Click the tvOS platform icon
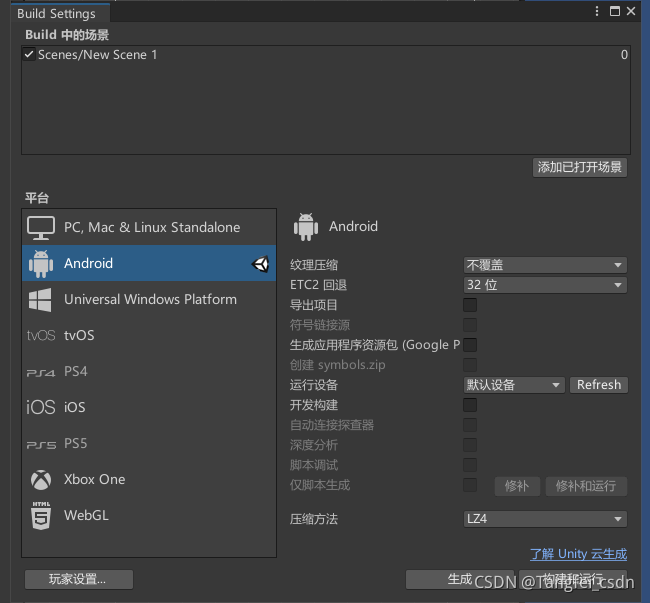Image resolution: width=650 pixels, height=603 pixels. pos(41,335)
